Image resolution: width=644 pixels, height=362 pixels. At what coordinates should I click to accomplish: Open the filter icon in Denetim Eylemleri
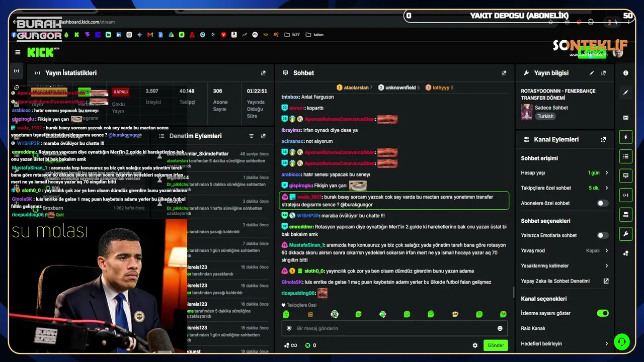click(x=252, y=136)
